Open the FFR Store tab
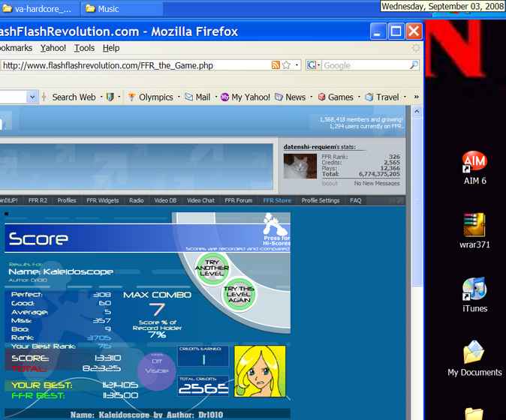The image size is (506, 420). click(x=277, y=200)
